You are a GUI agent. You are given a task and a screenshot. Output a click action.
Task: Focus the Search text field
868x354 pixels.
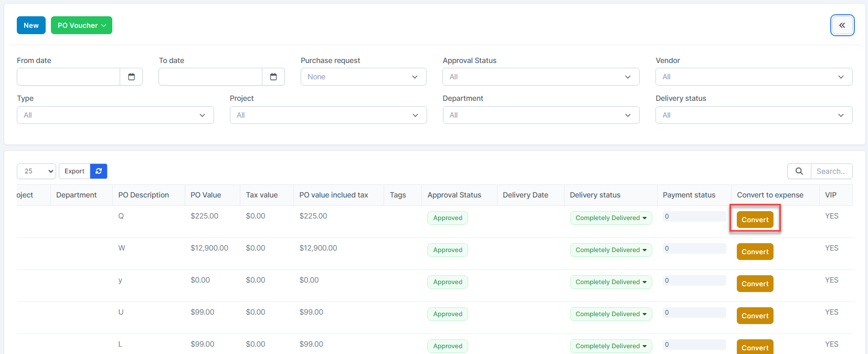[831, 171]
